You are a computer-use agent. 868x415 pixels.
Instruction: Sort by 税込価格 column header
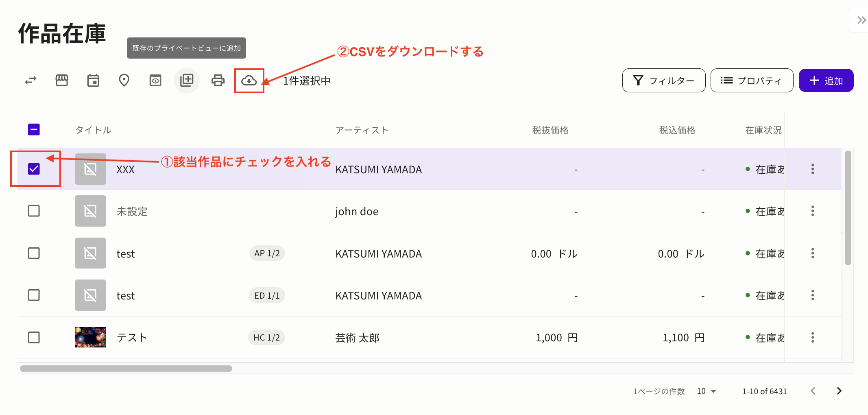[677, 130]
